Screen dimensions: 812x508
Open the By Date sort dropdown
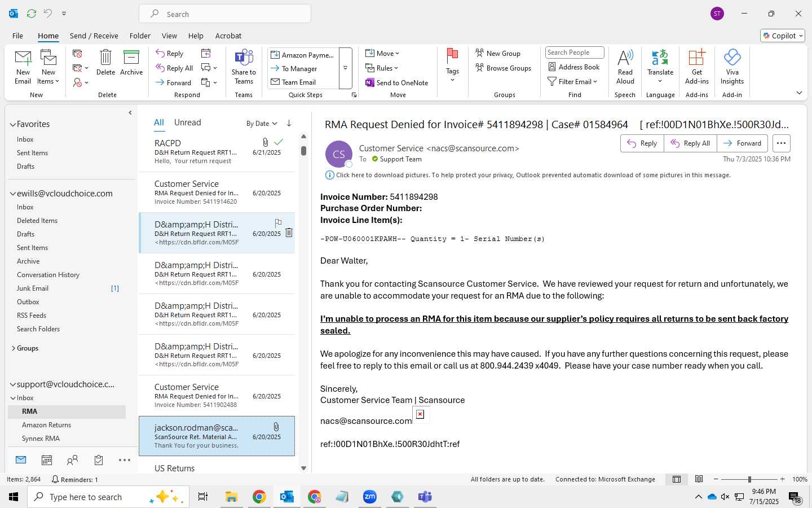tap(262, 123)
